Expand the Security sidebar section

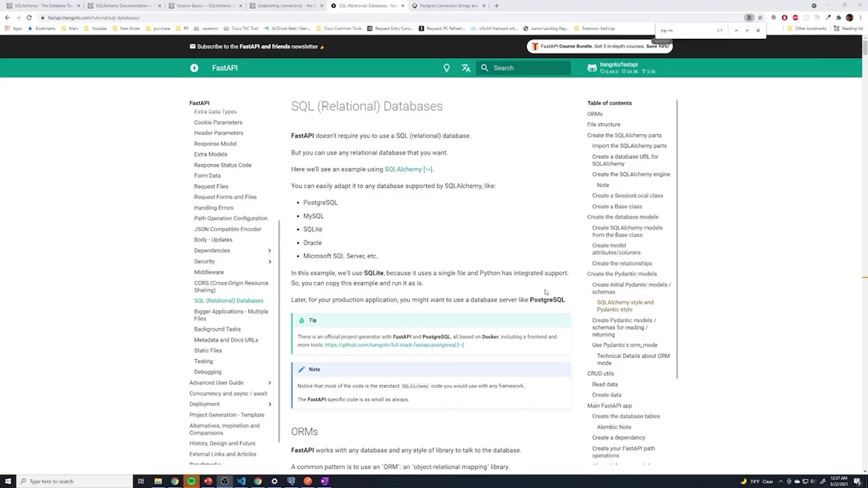coord(270,262)
